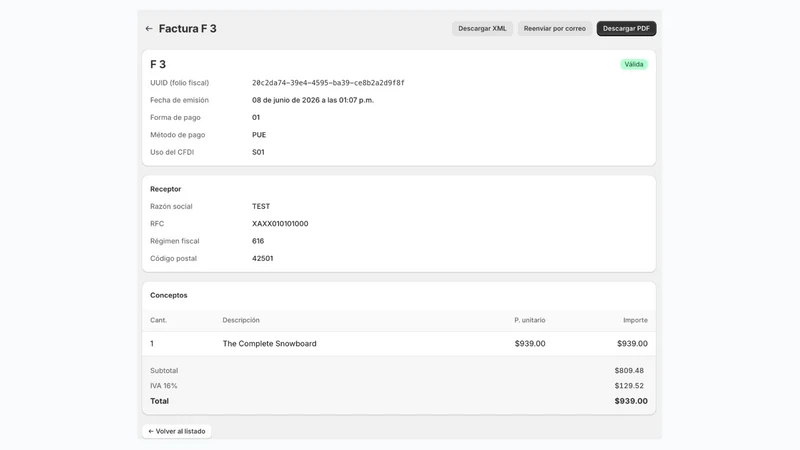Click the unit price $939.00 in P. unitario column
The width and height of the screenshot is (800, 450).
point(530,343)
